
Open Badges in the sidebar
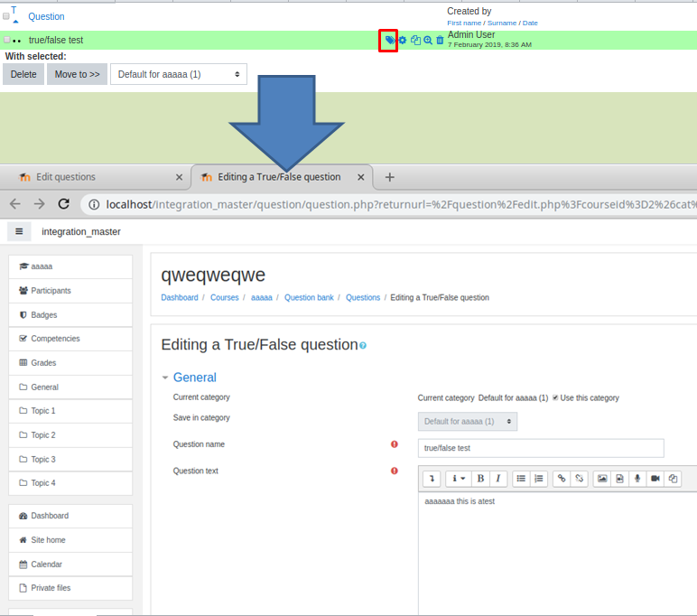(70, 315)
